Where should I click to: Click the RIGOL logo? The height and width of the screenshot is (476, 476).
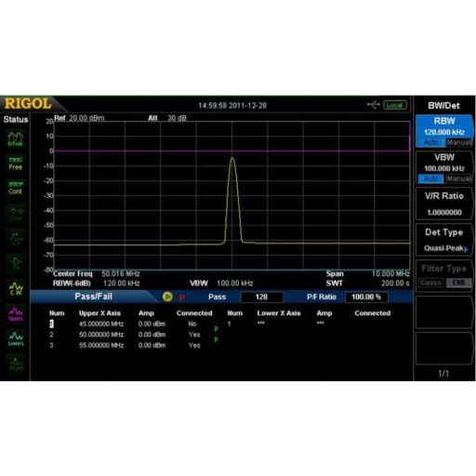tap(27, 103)
